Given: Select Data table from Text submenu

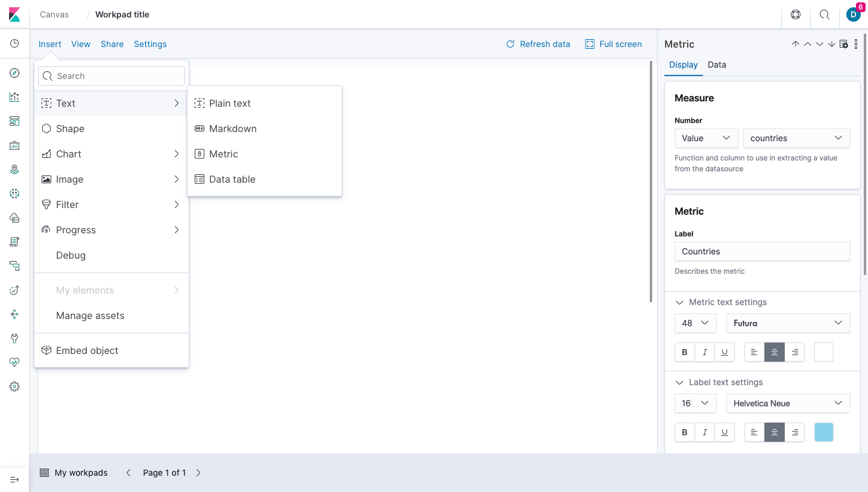Looking at the screenshot, I should pos(265,179).
